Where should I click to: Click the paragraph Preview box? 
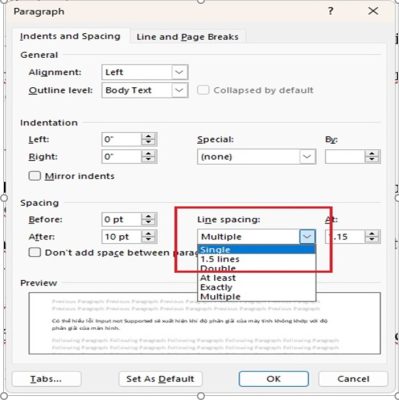205,323
